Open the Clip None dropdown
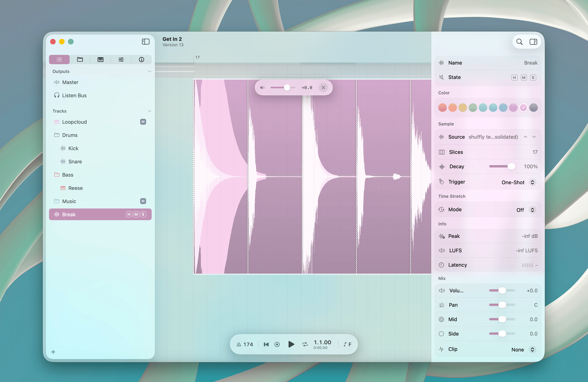The height and width of the screenshot is (382, 588). 523,350
